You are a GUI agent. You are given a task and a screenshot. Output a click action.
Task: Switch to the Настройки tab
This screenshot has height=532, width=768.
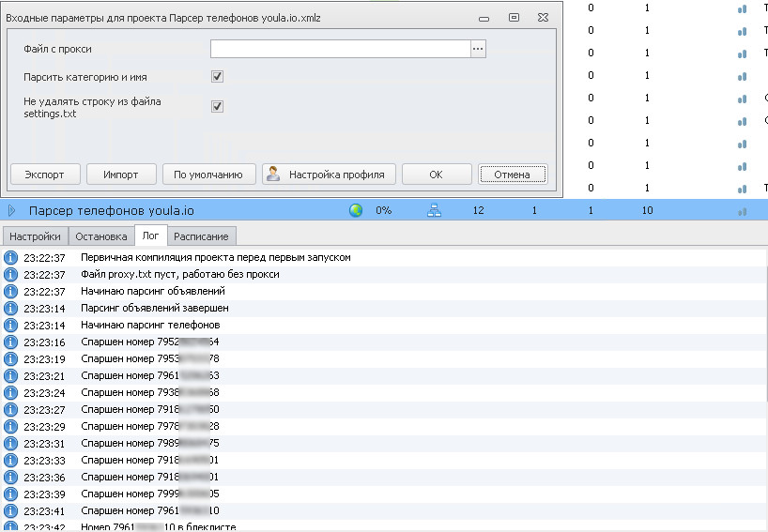tap(35, 236)
